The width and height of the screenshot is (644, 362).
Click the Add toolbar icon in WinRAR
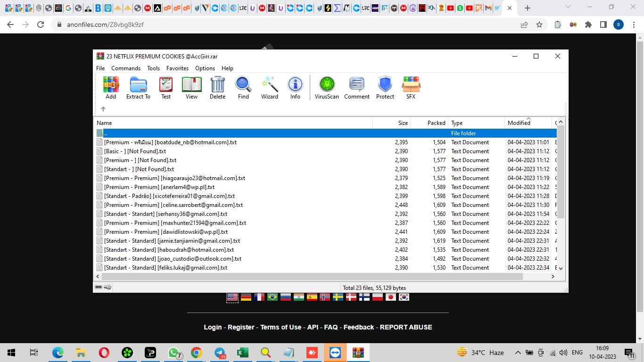pos(111,88)
